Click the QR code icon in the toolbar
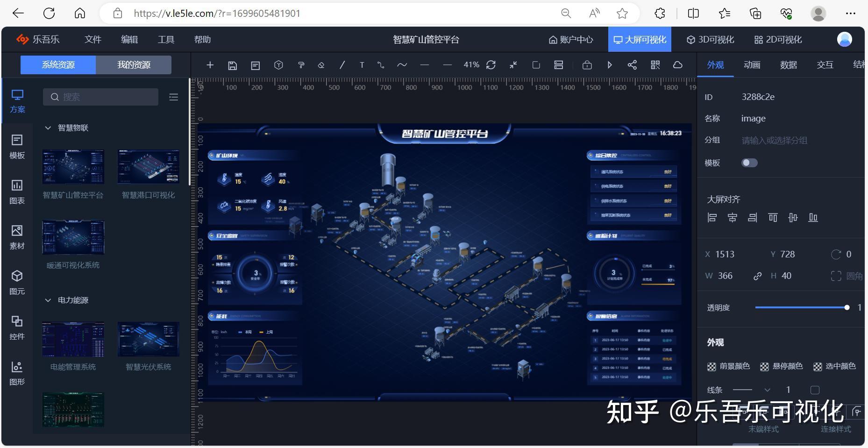Screen dimensions: 868x448 [x=655, y=65]
